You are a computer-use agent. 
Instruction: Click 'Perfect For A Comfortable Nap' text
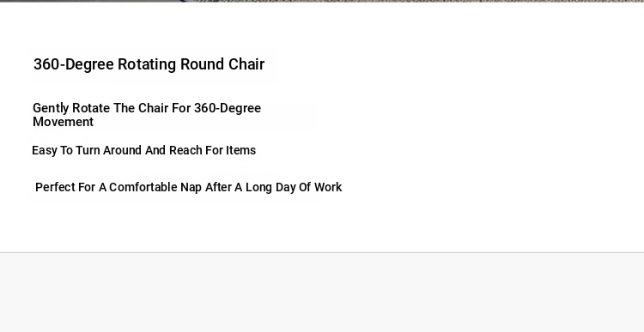[118, 187]
